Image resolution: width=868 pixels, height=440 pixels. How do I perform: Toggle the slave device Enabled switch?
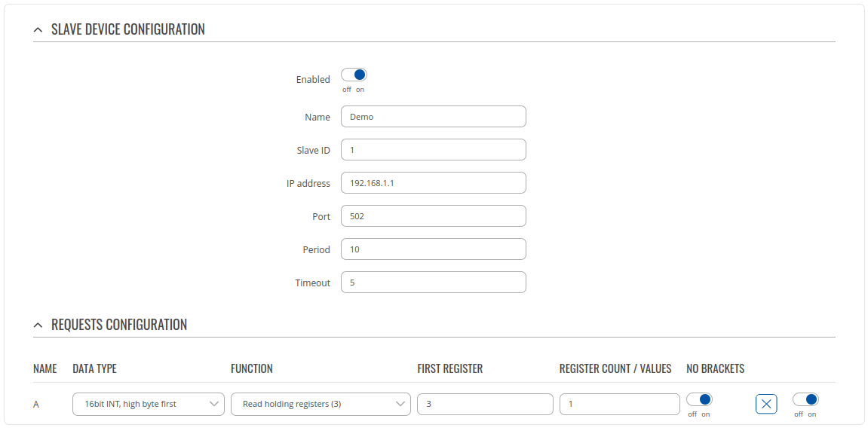pos(354,75)
